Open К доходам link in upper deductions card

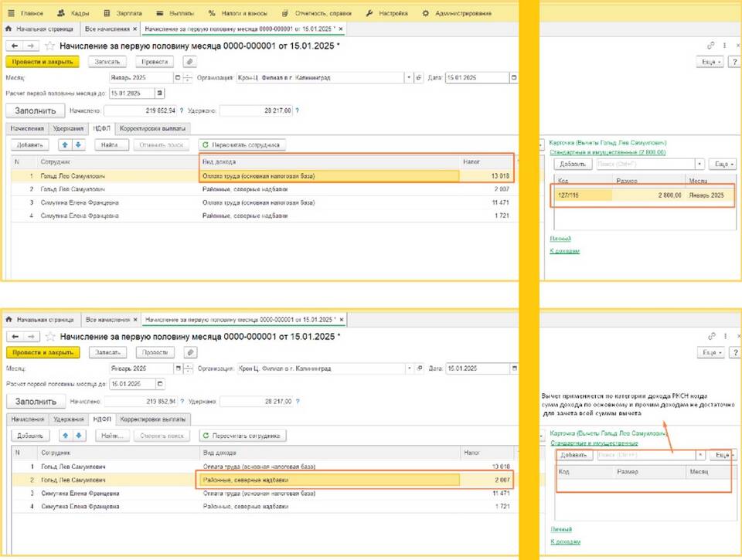pyautogui.click(x=564, y=251)
